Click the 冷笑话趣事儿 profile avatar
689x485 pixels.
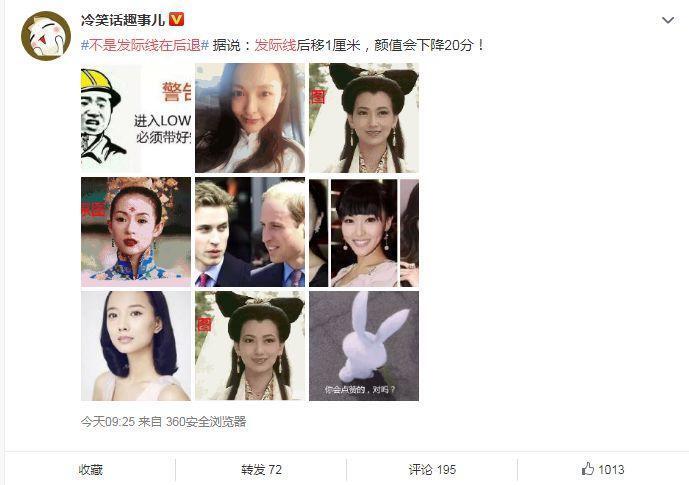[x=46, y=36]
